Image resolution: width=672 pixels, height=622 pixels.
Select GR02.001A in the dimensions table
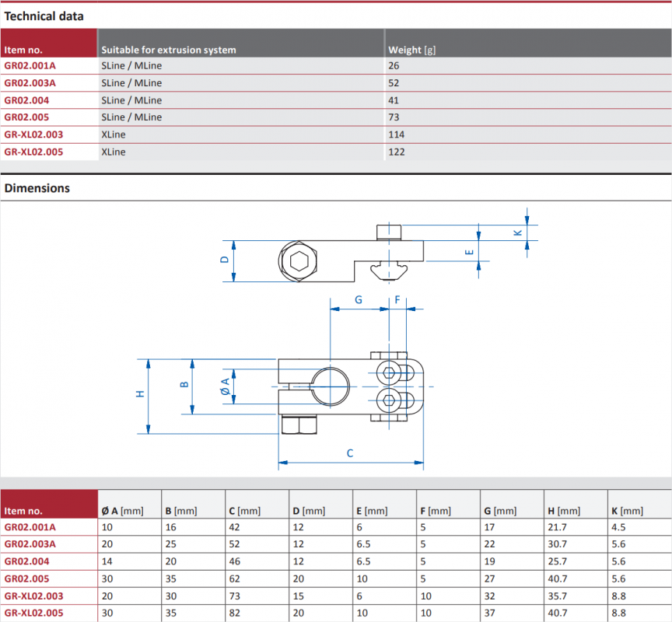click(30, 527)
